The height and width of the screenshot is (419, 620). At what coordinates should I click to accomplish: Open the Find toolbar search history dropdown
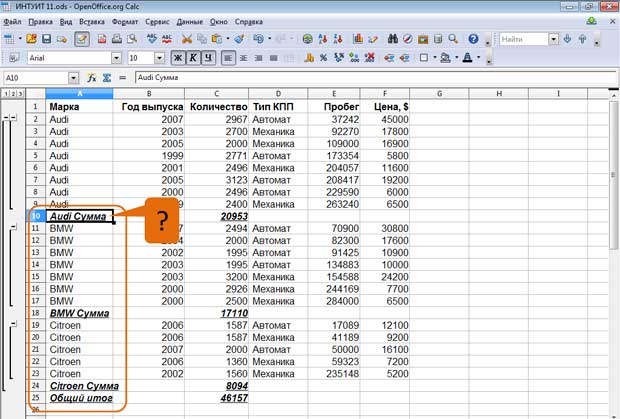[554, 39]
